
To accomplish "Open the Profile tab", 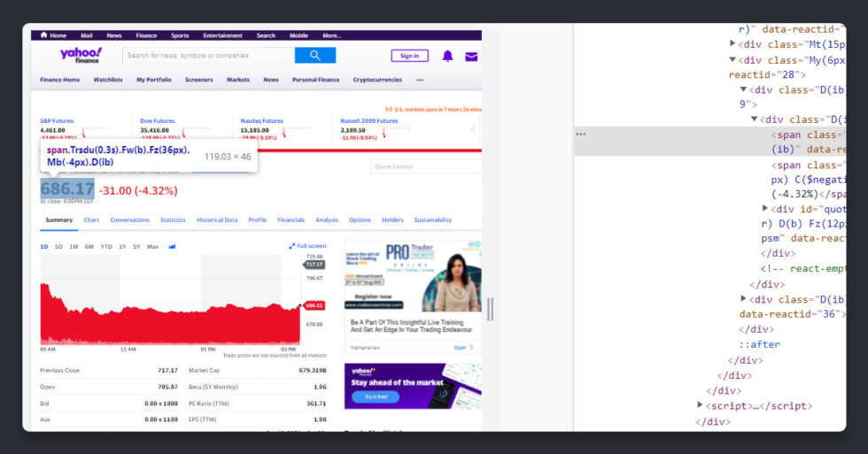I will [x=258, y=220].
